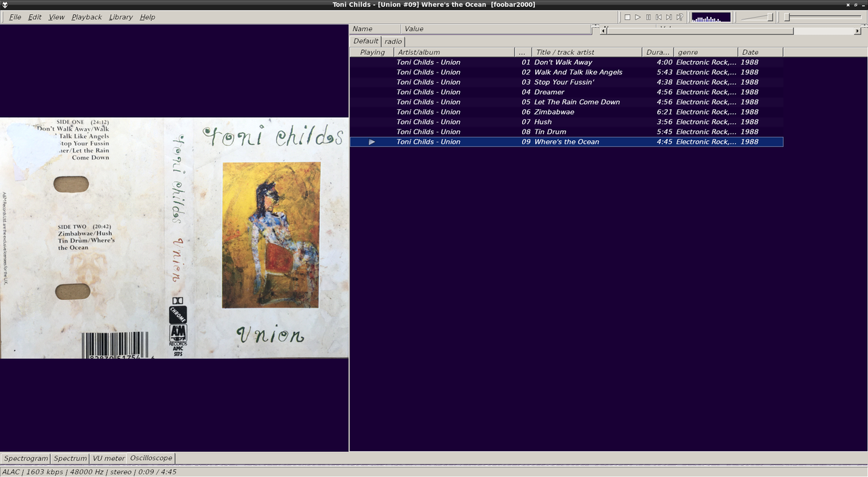The image size is (868, 477).
Task: Click the horizontal scrollbar left arrow
Action: click(x=604, y=30)
